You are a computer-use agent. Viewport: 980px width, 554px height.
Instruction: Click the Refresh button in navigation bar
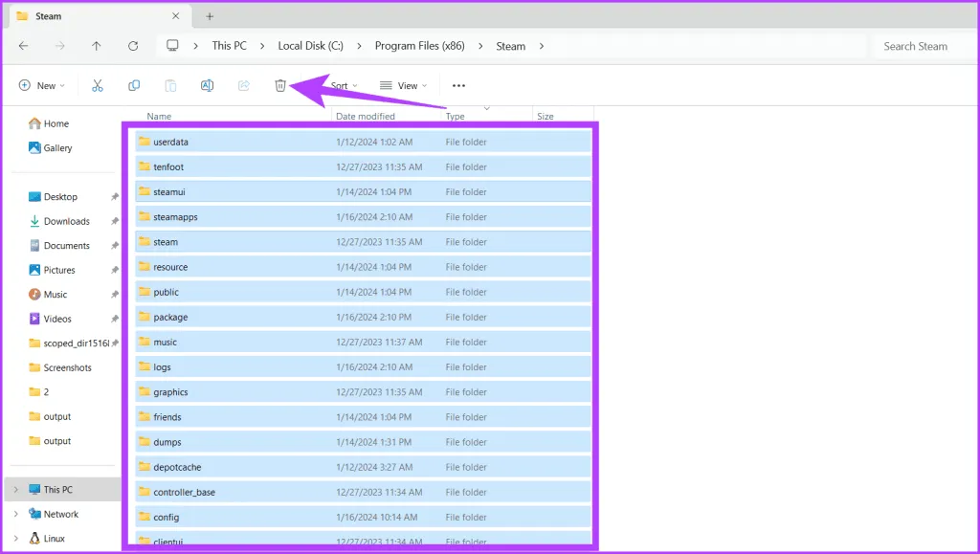pyautogui.click(x=133, y=46)
